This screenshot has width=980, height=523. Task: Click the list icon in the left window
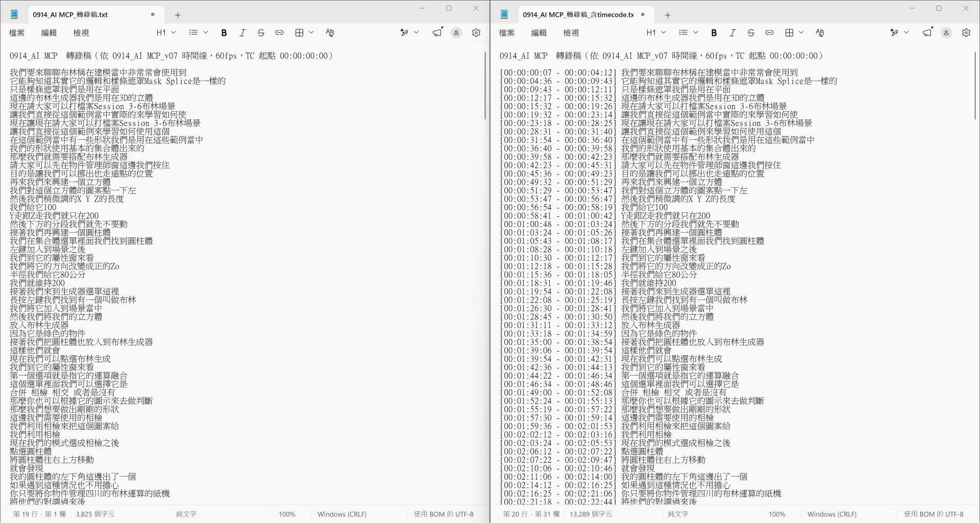click(x=193, y=33)
